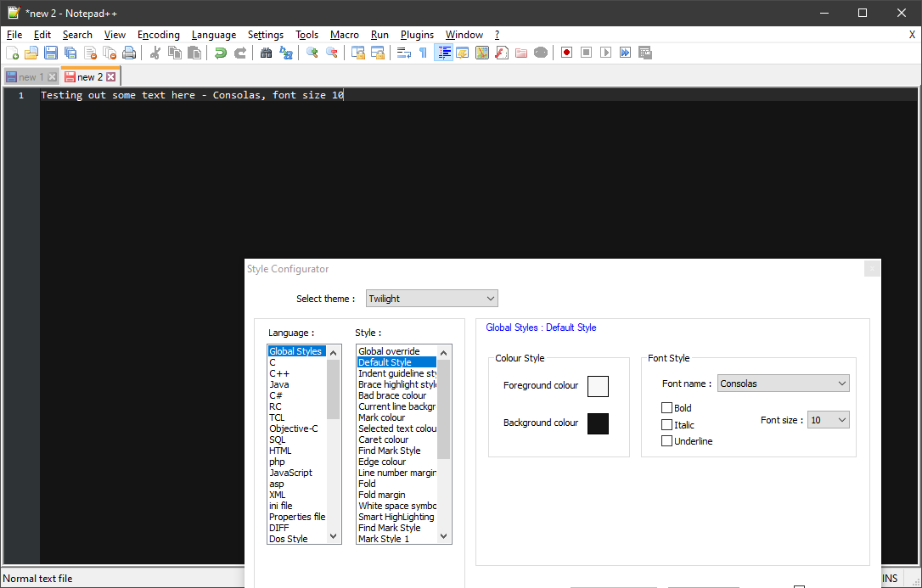Open the File menu

coord(14,35)
